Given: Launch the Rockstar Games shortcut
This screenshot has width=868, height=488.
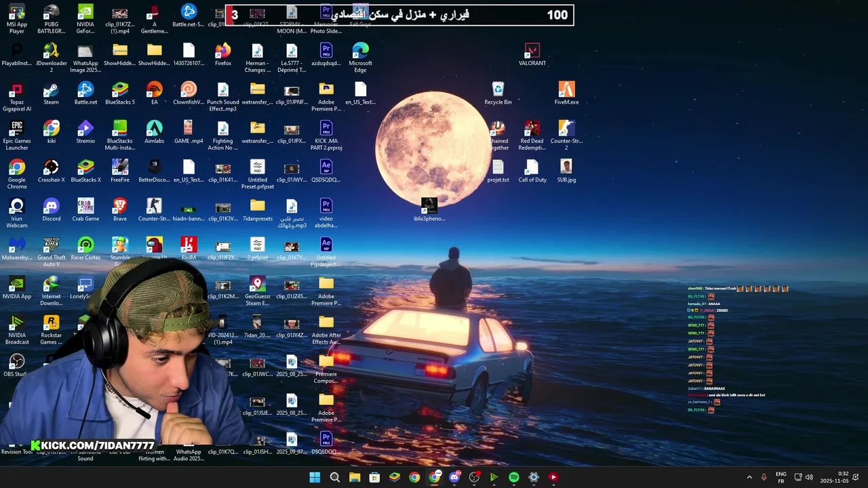Looking at the screenshot, I should tap(51, 330).
